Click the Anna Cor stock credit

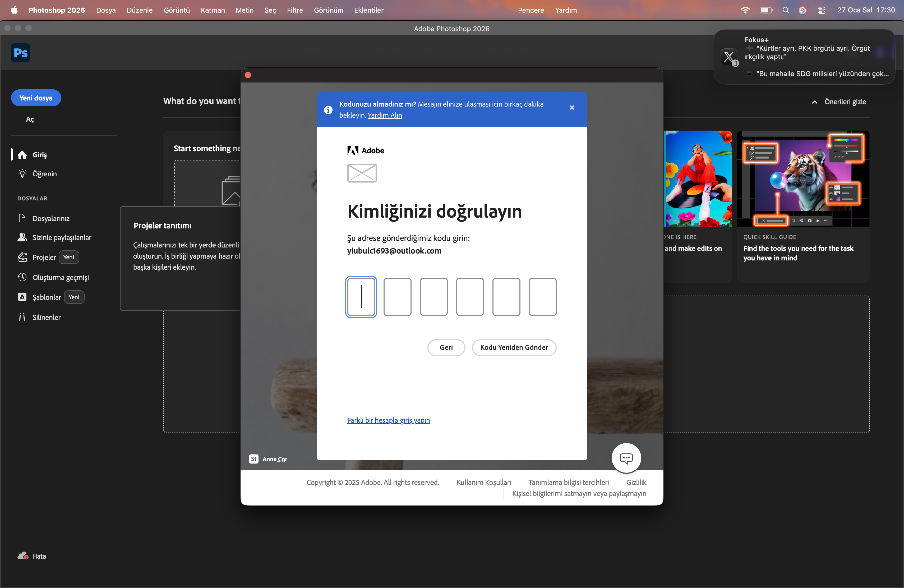pos(275,459)
